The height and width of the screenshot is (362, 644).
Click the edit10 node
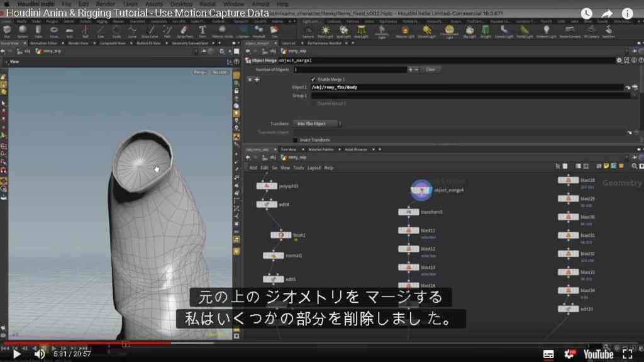coord(569,309)
